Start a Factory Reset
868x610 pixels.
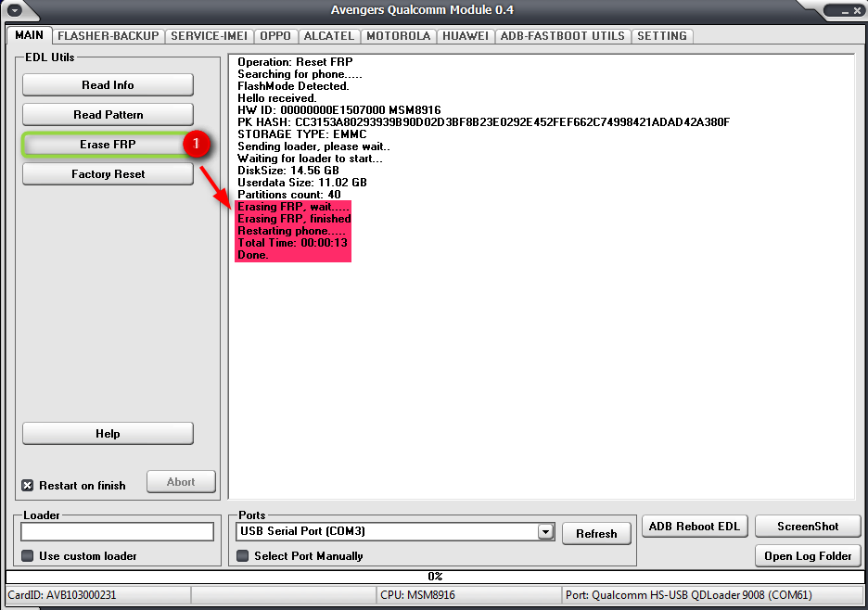[108, 173]
